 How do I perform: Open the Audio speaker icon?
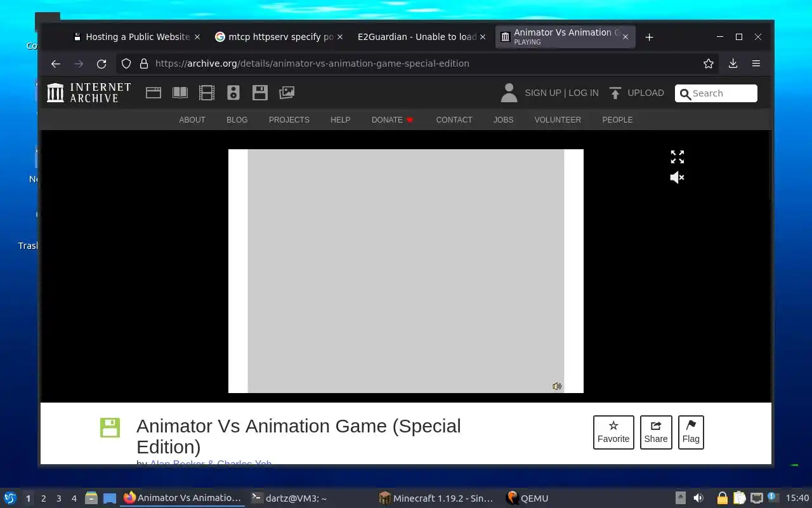tap(233, 93)
